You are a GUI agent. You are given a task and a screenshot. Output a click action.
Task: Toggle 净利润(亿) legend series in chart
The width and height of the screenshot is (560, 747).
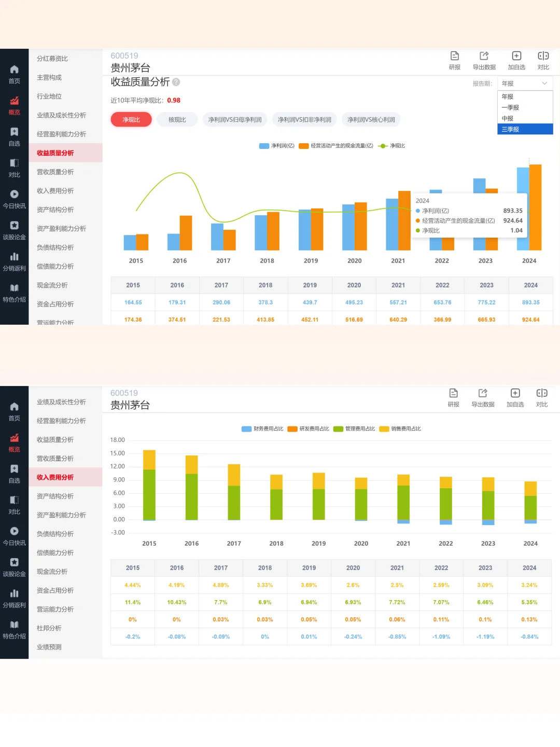[277, 146]
